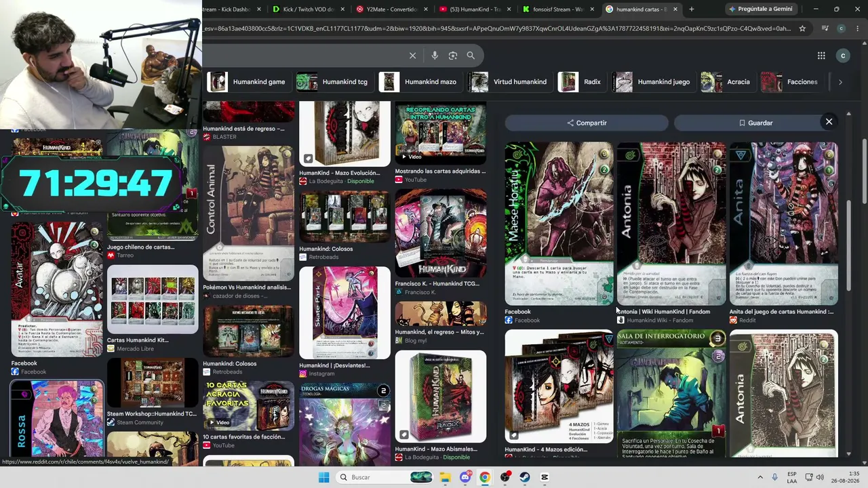Click the Chrome taskbar icon
Screen dimensions: 868x488
484,477
